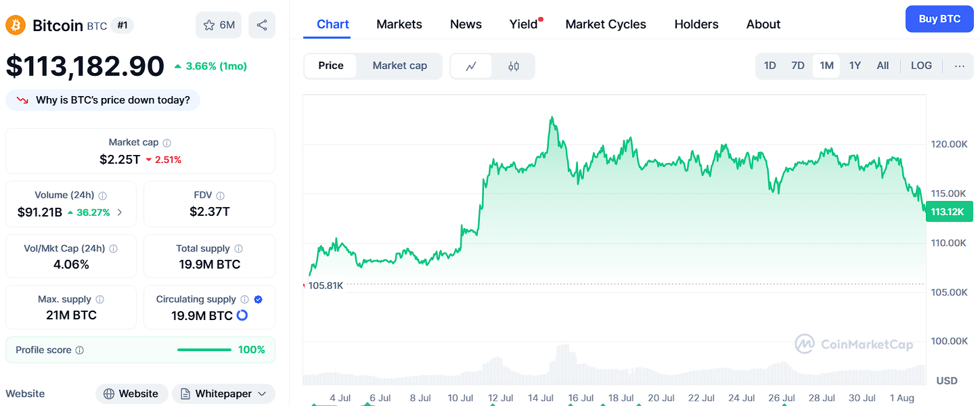Expand the Whitepaper dropdown chevron
The image size is (980, 406).
coord(263,394)
